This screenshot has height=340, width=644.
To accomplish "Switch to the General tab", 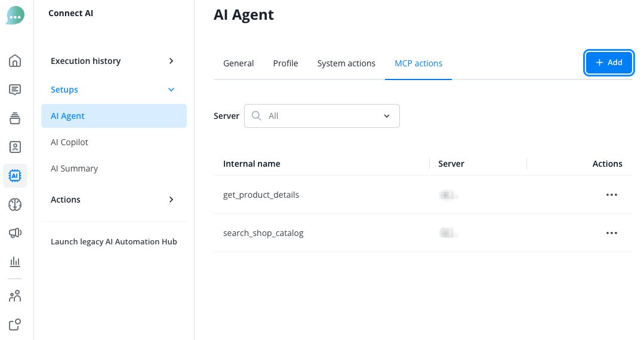I will 238,63.
